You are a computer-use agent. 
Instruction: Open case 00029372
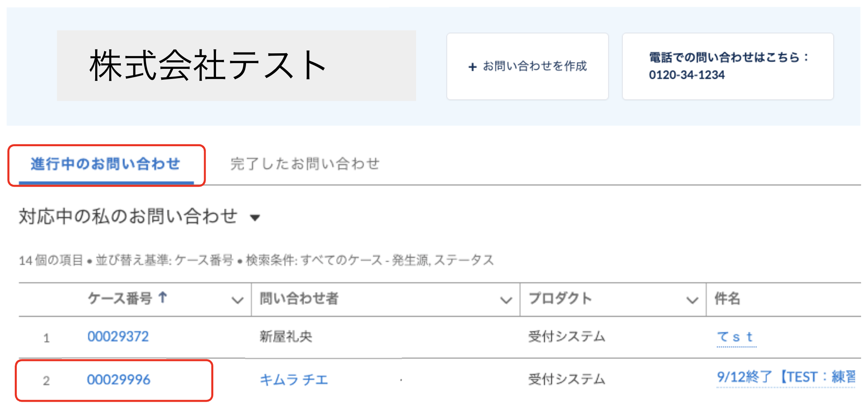[118, 336]
